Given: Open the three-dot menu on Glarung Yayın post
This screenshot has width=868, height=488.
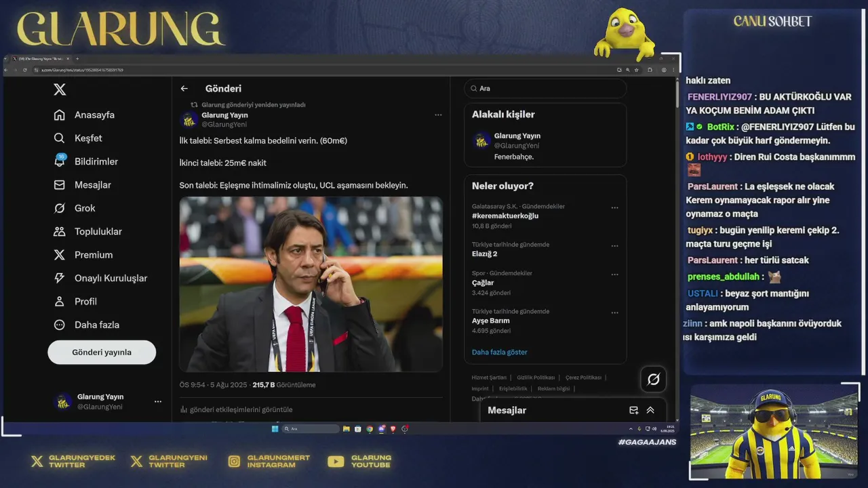Looking at the screenshot, I should tap(438, 115).
